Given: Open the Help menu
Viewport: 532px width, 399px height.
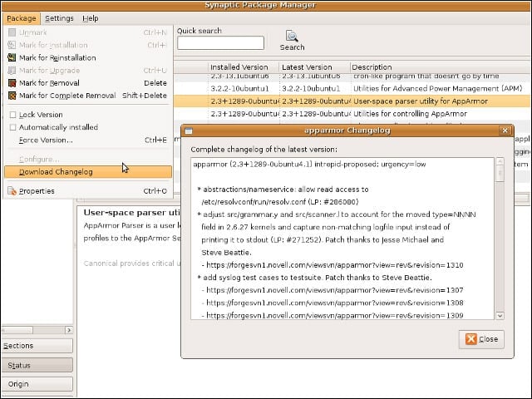Looking at the screenshot, I should tap(91, 18).
